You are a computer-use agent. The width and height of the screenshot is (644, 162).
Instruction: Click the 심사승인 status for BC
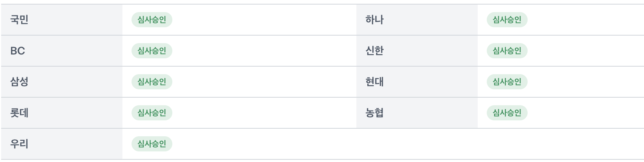click(x=152, y=51)
